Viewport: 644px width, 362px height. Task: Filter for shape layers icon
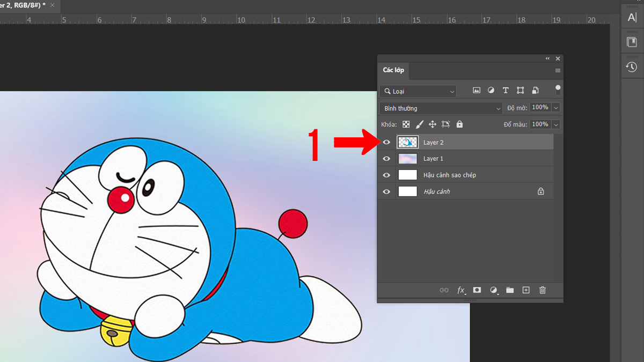(520, 91)
